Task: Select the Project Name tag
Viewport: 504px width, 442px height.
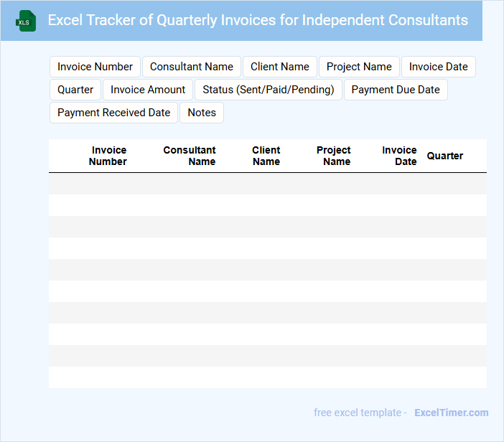Action: (x=359, y=67)
